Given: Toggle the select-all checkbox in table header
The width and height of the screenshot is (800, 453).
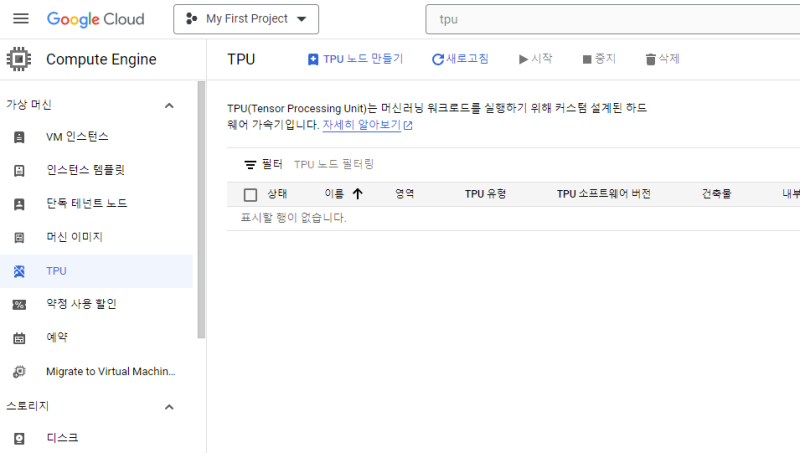Looking at the screenshot, I should click(251, 195).
